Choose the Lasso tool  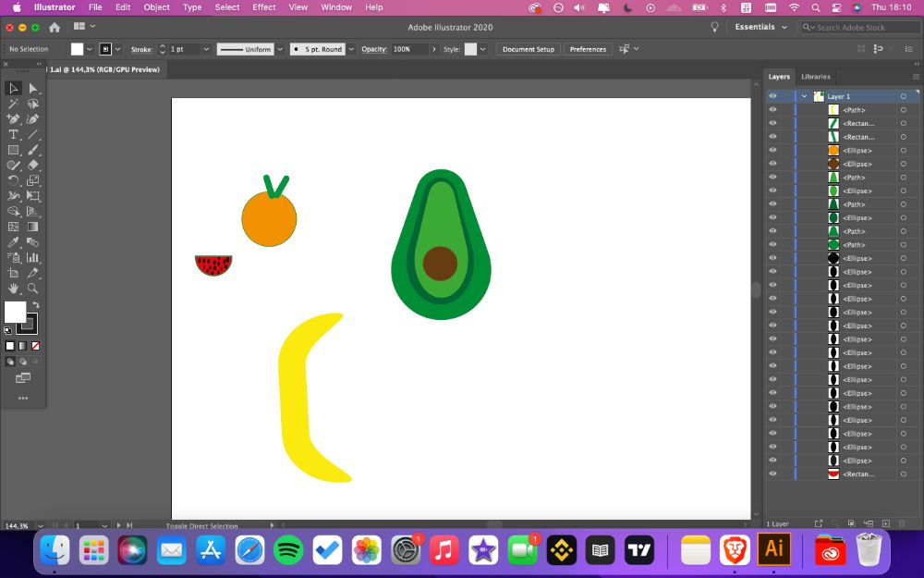[x=33, y=104]
